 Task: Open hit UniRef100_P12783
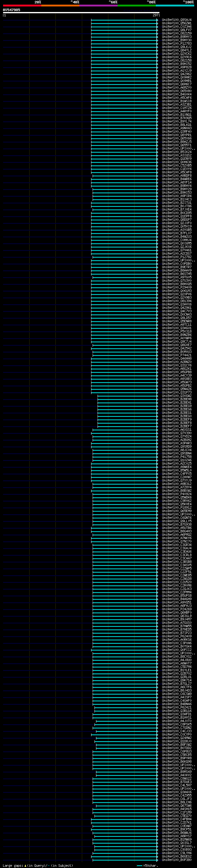pos(176,43)
